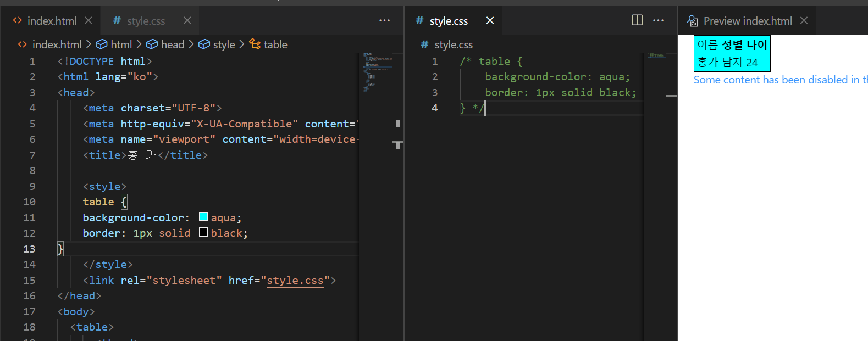Click the minimap of style.css editor
Screen dimensions: 868x341
pyautogui.click(x=656, y=56)
